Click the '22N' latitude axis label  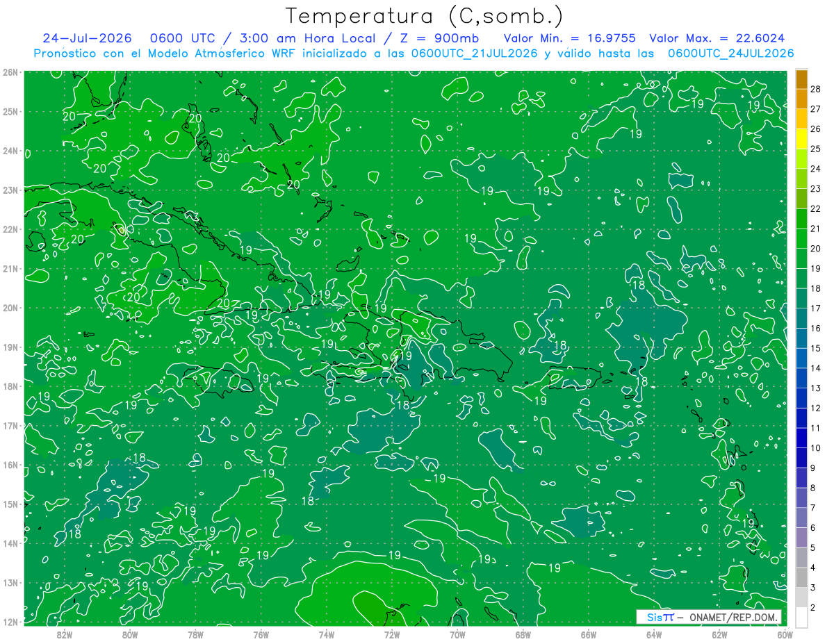(x=10, y=229)
